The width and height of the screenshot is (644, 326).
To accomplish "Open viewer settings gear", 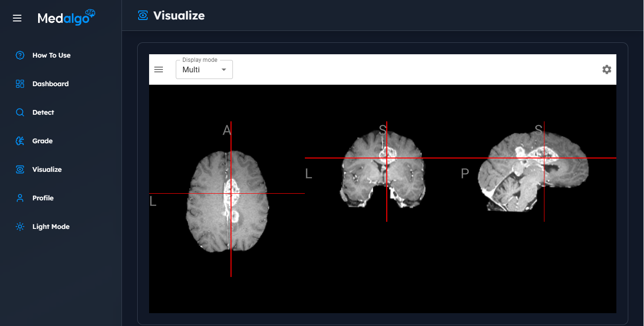I will pos(606,69).
